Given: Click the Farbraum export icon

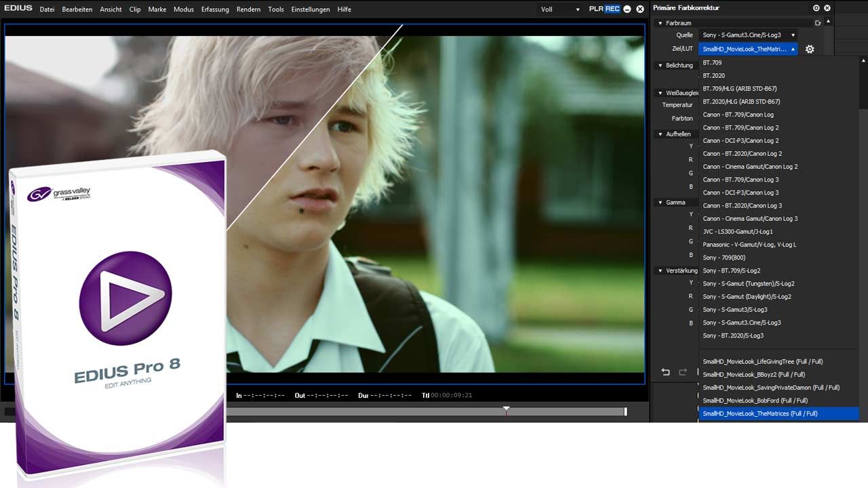Looking at the screenshot, I should [818, 23].
